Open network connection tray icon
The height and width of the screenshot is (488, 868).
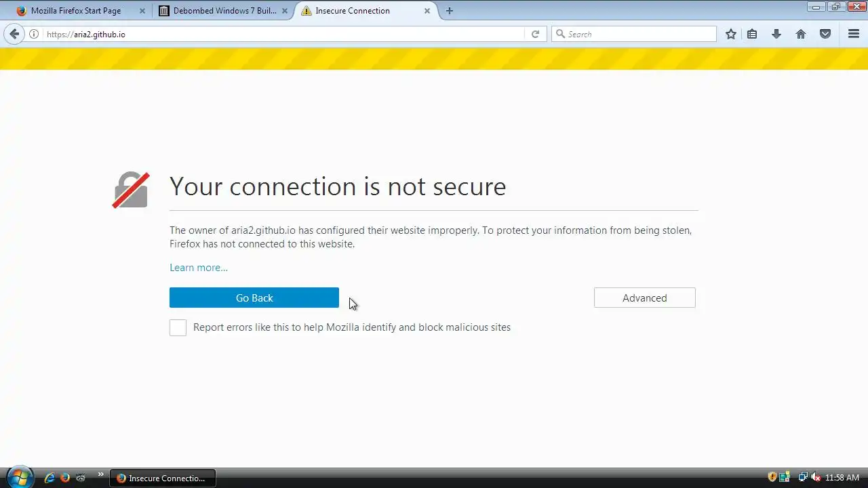pyautogui.click(x=803, y=477)
